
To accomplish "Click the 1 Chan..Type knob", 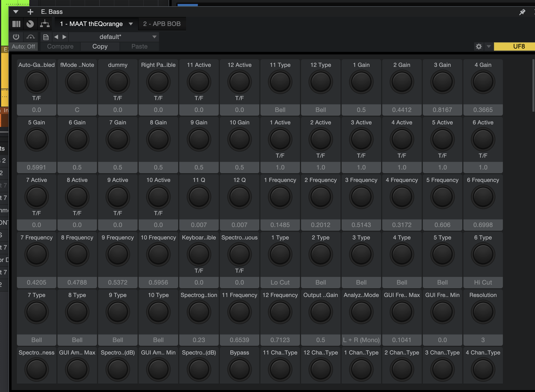I will (x=361, y=369).
